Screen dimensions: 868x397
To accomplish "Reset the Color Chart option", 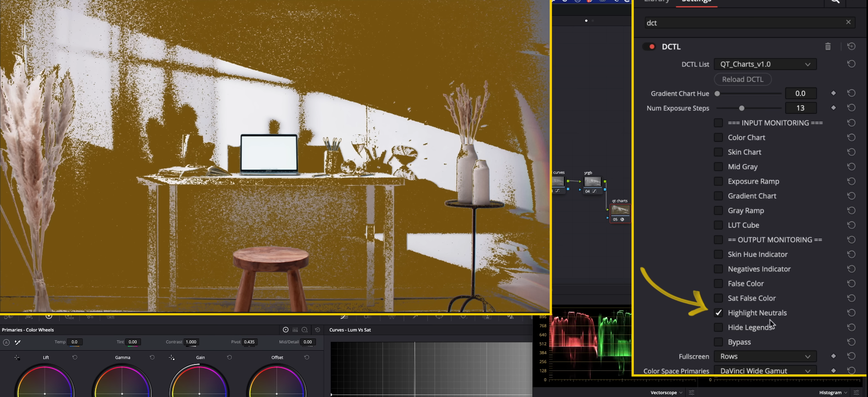I will pos(851,137).
